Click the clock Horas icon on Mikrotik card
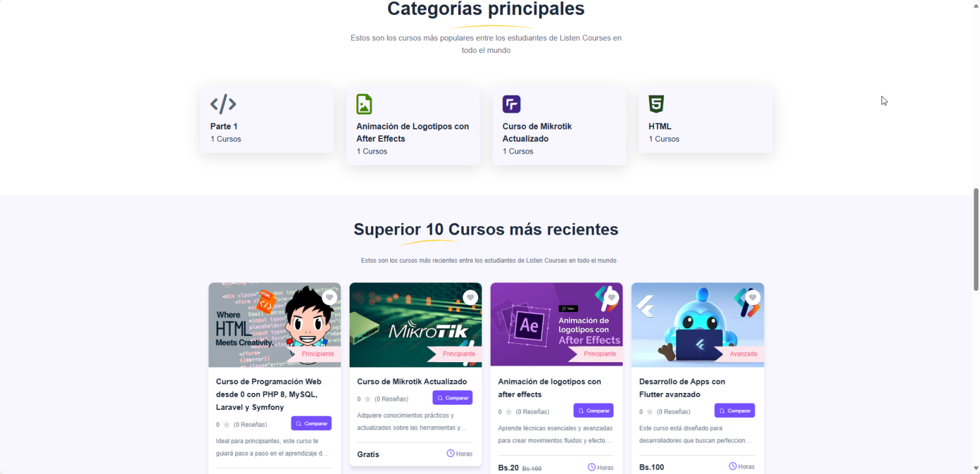This screenshot has height=474, width=980. click(451, 454)
